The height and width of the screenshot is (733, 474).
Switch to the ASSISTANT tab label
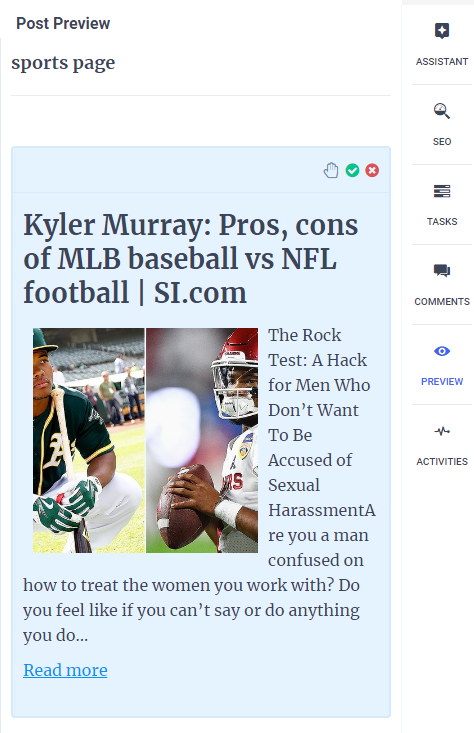click(x=442, y=62)
